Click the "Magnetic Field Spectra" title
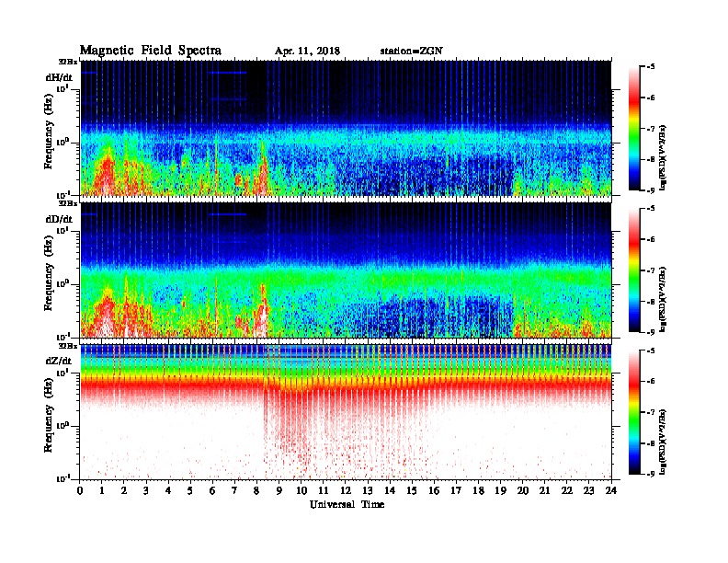The height and width of the screenshot is (563, 728). coord(151,51)
